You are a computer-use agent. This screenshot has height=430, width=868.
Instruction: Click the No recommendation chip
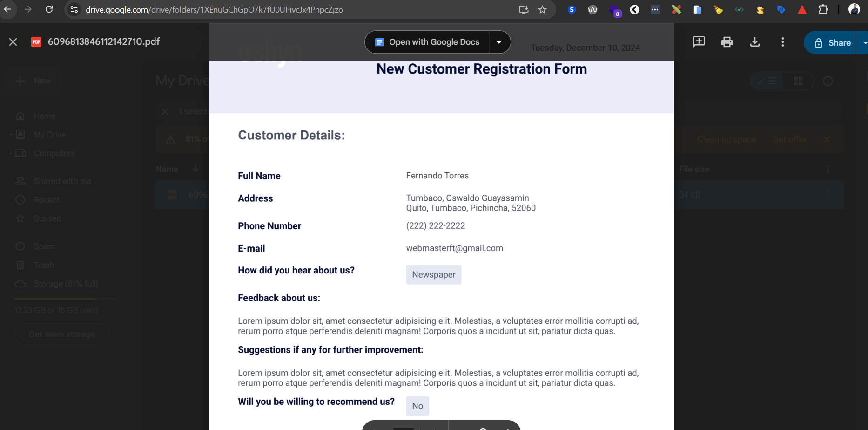pos(417,406)
